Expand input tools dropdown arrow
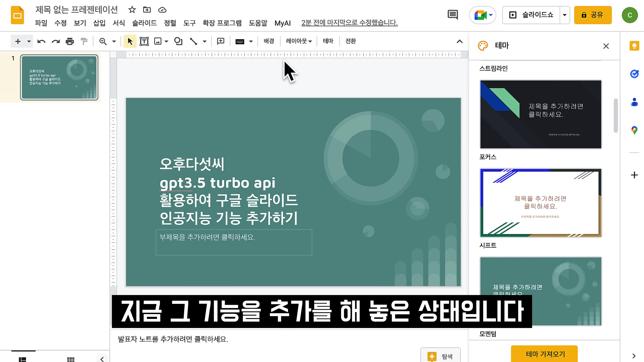The image size is (644, 362). [251, 41]
